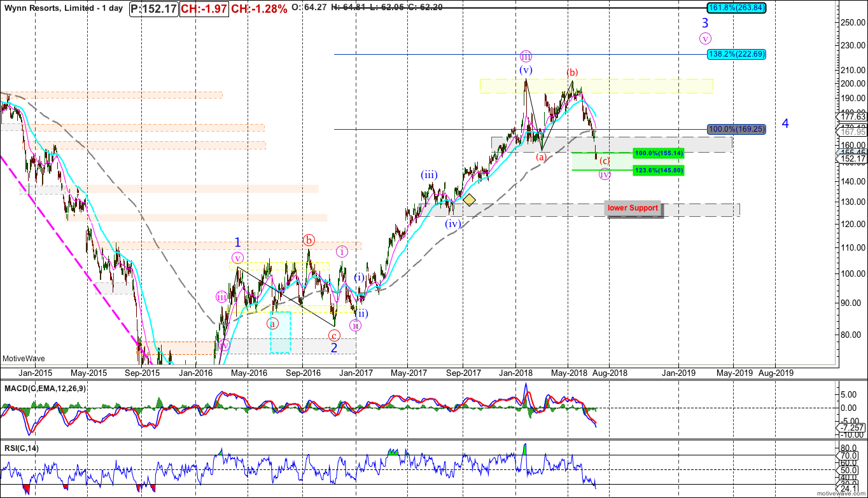Select the magenta circled iv below red (c)
868x498 pixels.
click(605, 174)
